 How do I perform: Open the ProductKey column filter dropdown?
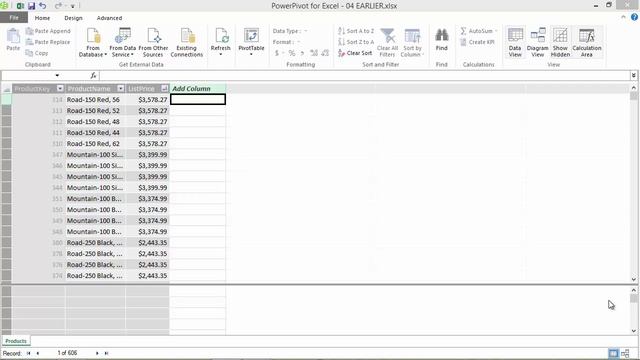(x=60, y=89)
